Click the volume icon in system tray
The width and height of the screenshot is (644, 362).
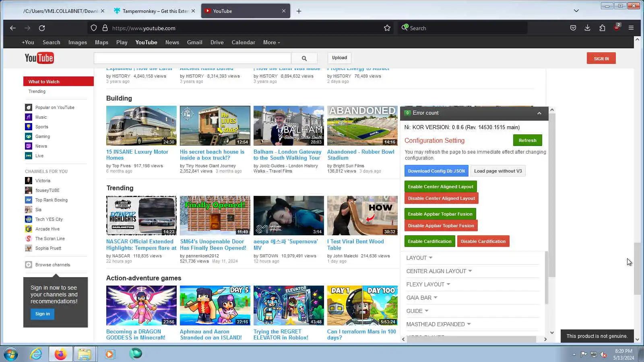point(603,354)
